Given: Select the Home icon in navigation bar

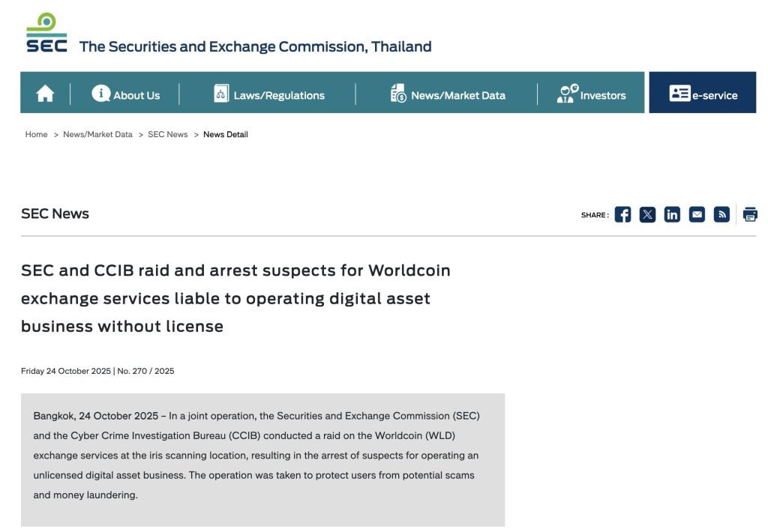Looking at the screenshot, I should pyautogui.click(x=44, y=92).
